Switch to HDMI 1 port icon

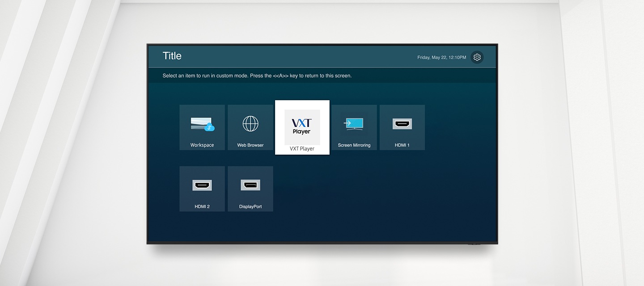tap(402, 124)
